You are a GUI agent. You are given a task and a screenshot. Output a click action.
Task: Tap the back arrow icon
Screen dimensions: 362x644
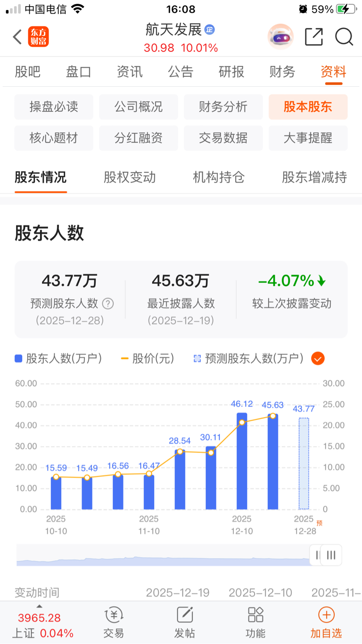coord(17,37)
